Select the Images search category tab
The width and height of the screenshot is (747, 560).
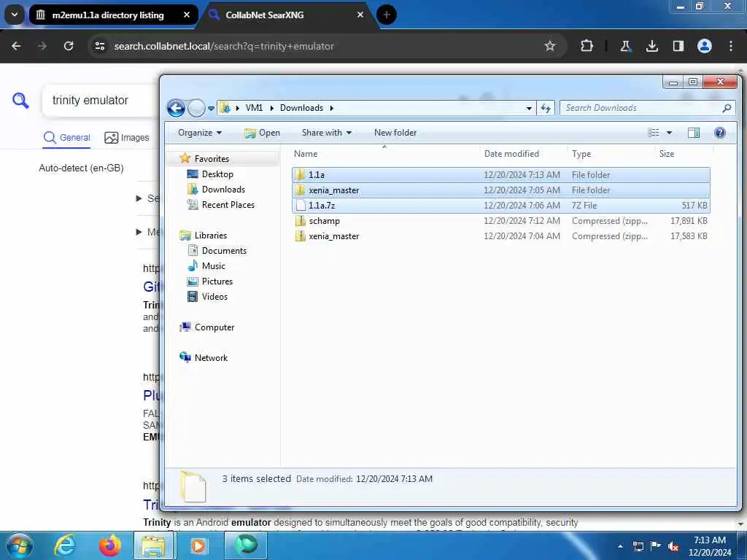127,138
